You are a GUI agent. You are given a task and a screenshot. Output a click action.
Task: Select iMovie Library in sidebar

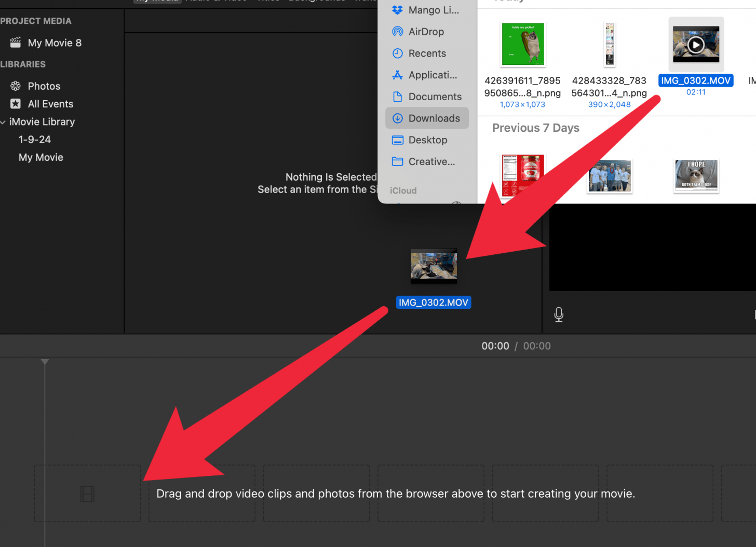pyautogui.click(x=42, y=122)
